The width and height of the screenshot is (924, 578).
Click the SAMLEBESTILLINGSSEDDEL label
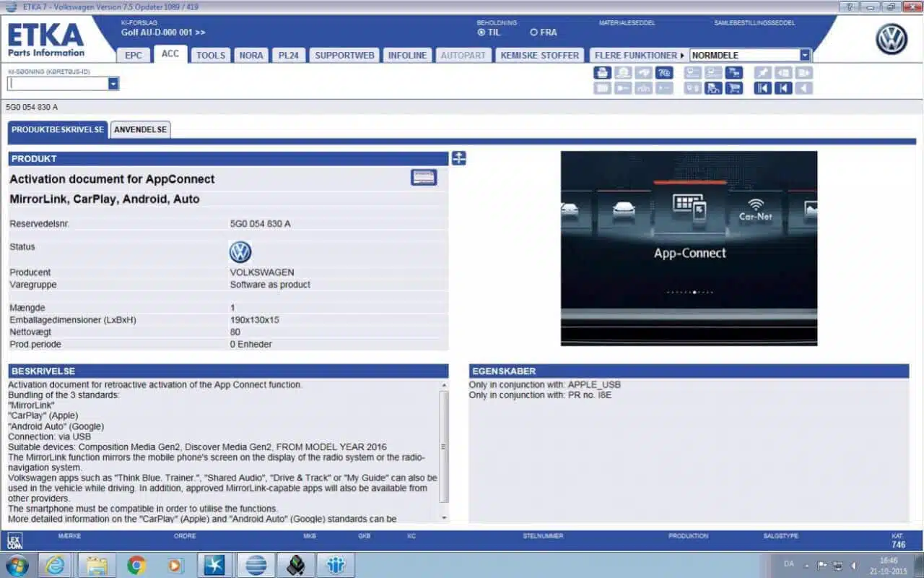pyautogui.click(x=754, y=23)
